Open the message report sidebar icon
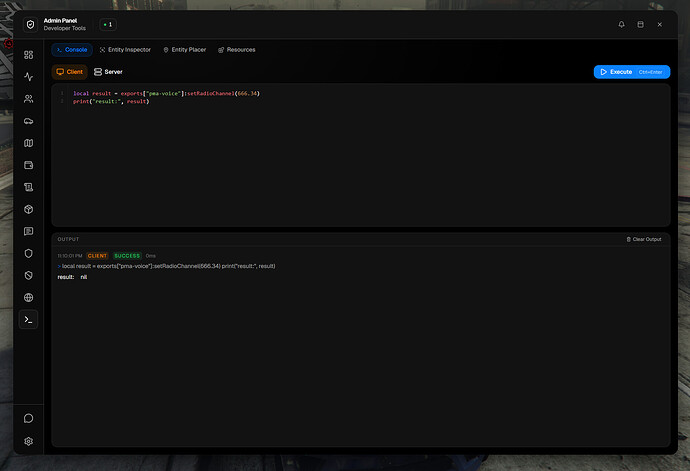 pyautogui.click(x=29, y=231)
